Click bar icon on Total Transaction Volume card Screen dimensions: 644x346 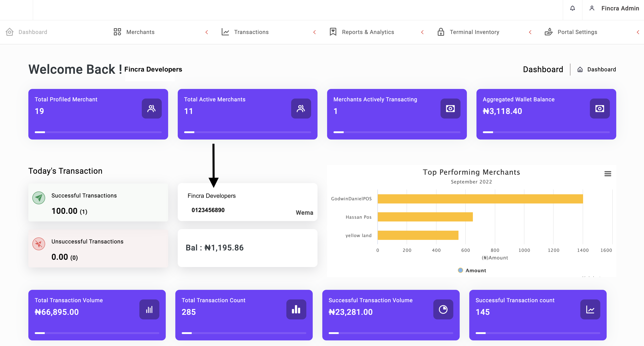coord(149,309)
